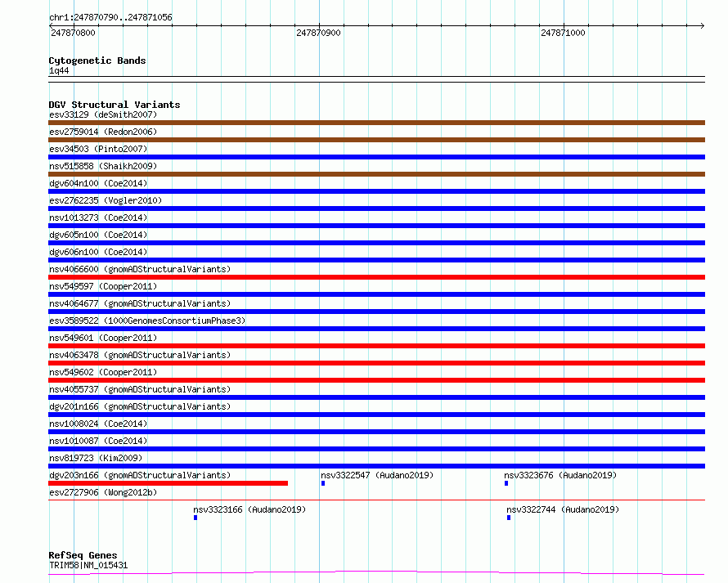The width and height of the screenshot is (728, 583).
Task: Select the blue marker under nsv3323166
Action: point(195,518)
